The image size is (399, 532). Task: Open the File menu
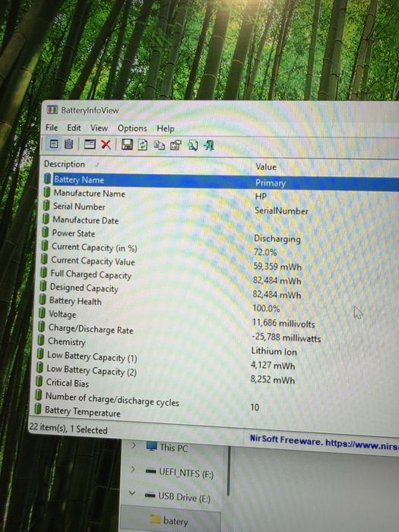tap(52, 128)
